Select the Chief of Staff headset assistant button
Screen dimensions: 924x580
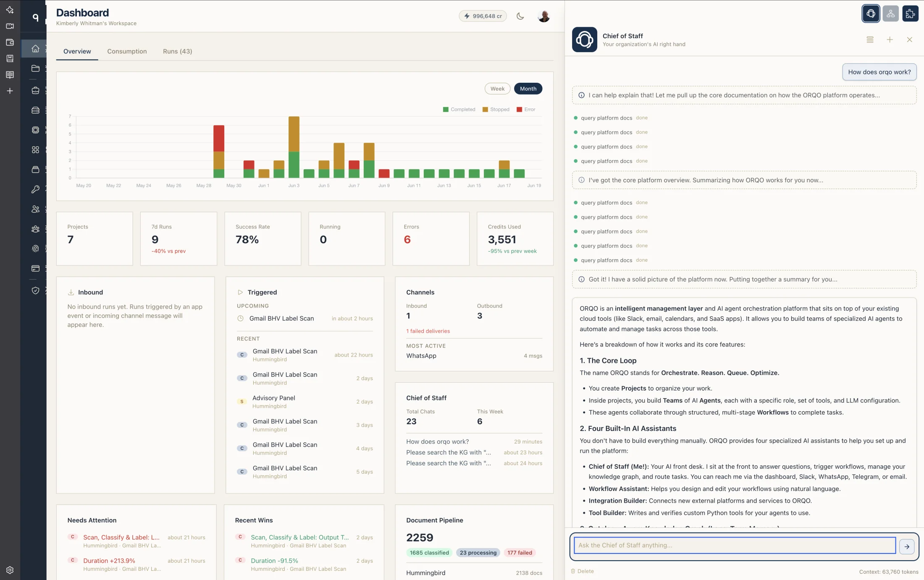tap(871, 14)
